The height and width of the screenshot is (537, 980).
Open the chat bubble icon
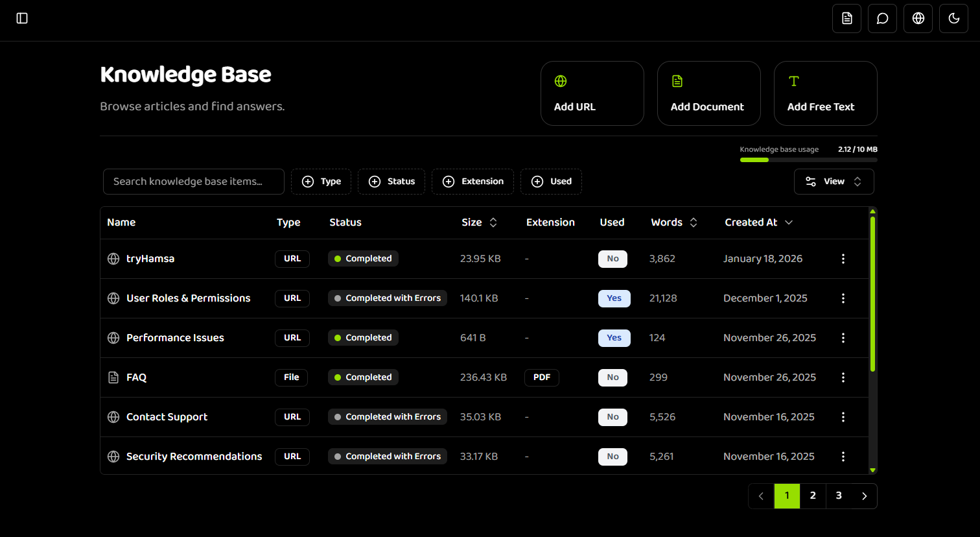coord(882,18)
